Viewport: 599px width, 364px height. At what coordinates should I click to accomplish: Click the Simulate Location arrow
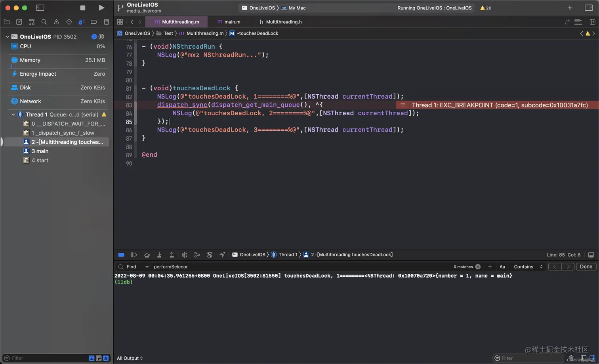[222, 255]
